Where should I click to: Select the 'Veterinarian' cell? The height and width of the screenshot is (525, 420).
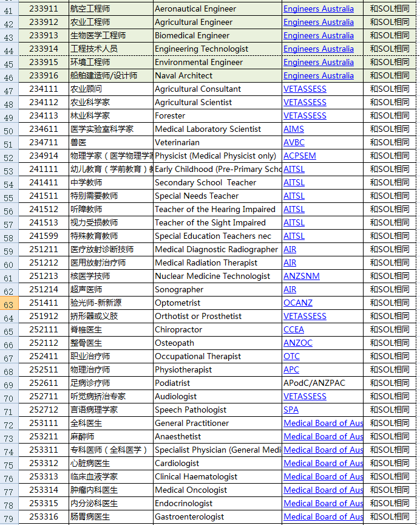click(x=217, y=143)
